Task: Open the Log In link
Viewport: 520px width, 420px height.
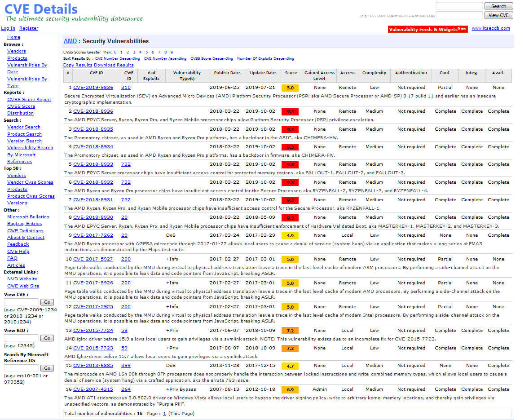Action: click(8, 28)
